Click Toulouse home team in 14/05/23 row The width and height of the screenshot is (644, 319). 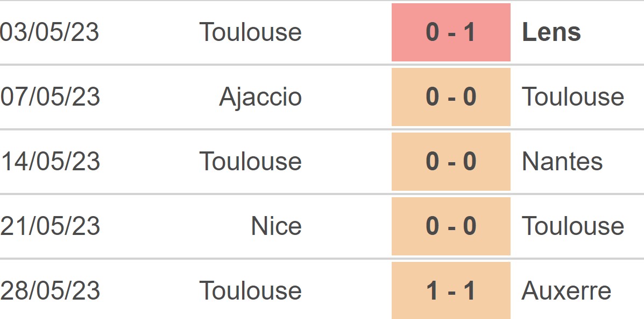[251, 161]
